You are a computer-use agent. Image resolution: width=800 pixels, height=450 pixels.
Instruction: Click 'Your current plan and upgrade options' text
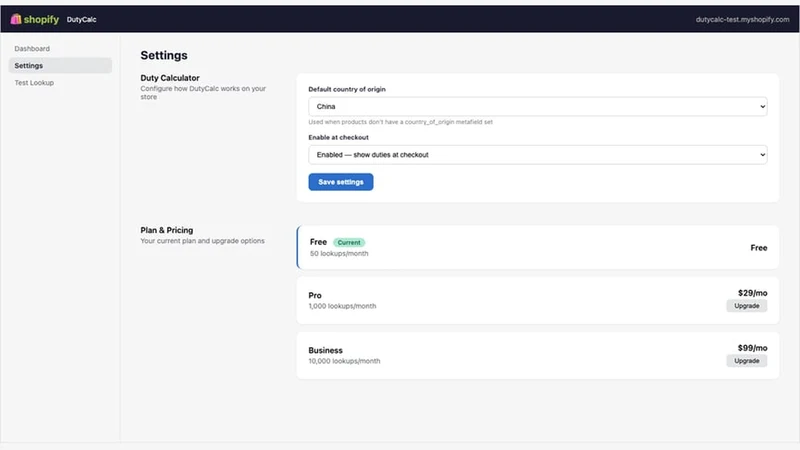[203, 241]
